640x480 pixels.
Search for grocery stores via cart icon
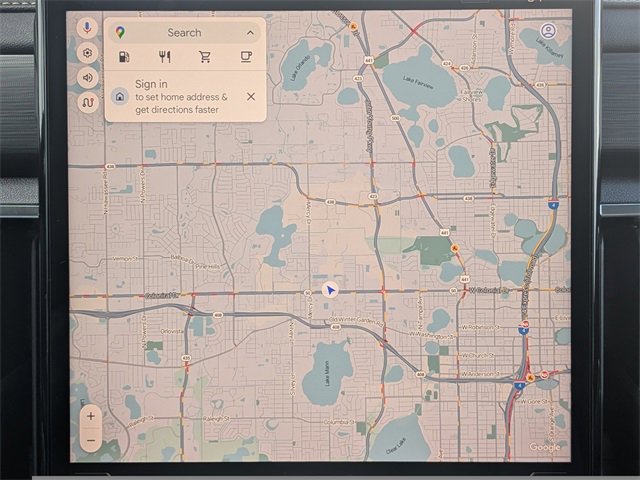pyautogui.click(x=205, y=57)
